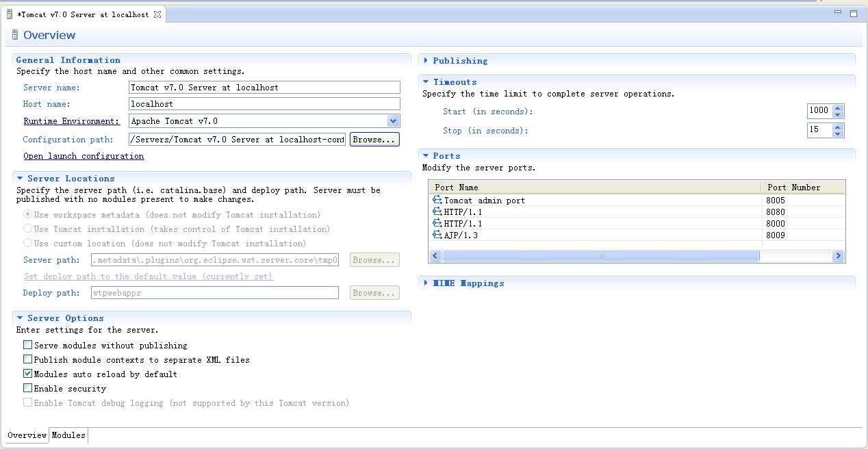Click the General Information section heading
Image resolution: width=868 pixels, height=449 pixels.
68,60
